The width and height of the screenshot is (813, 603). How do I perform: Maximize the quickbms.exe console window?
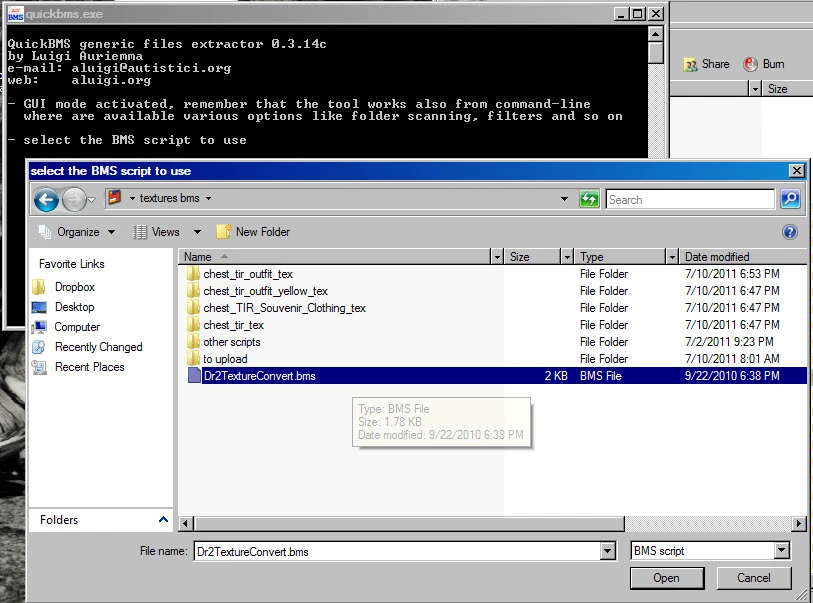point(638,14)
